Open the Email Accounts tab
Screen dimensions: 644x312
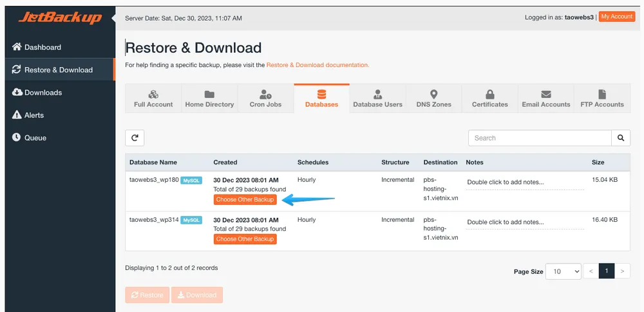point(545,99)
